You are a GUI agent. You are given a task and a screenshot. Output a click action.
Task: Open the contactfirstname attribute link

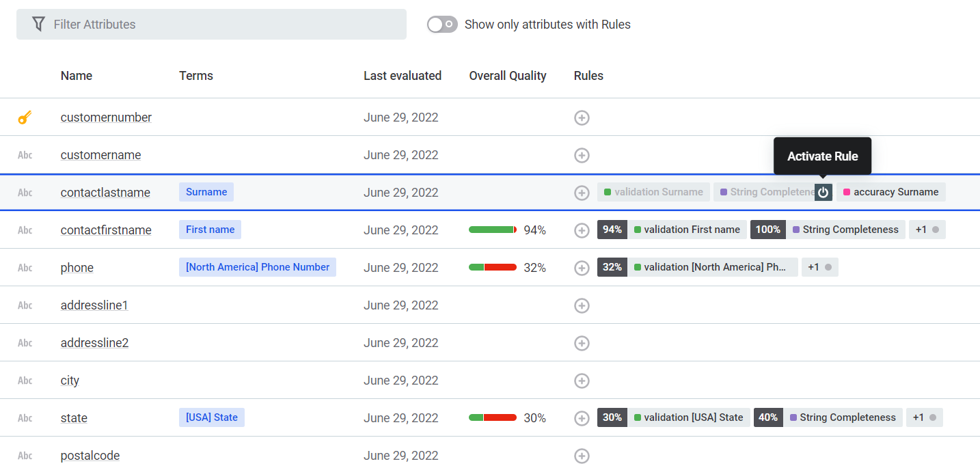click(x=106, y=230)
